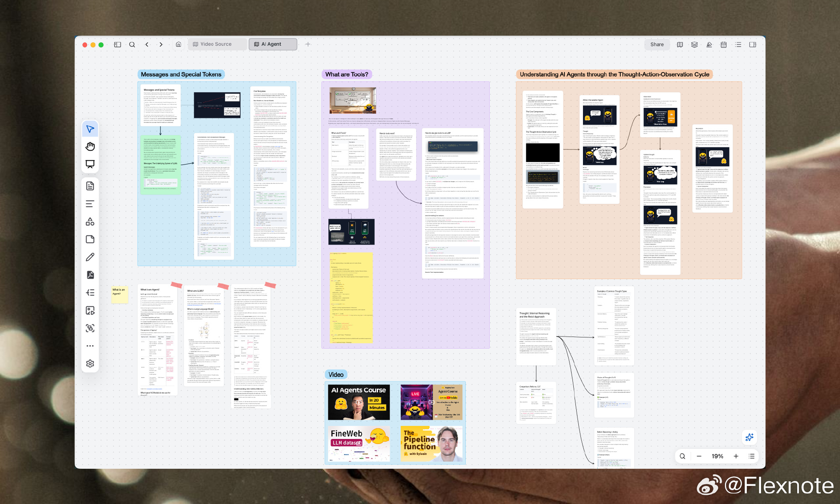Open the highlighter annotations icon
Image resolution: width=840 pixels, height=504 pixels.
point(709,44)
